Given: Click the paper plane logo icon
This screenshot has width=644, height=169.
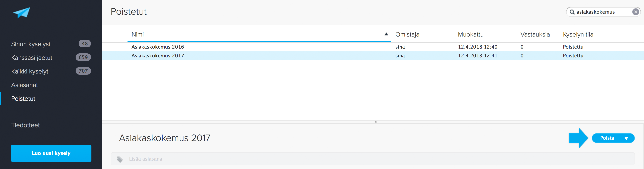Looking at the screenshot, I should coord(22,12).
